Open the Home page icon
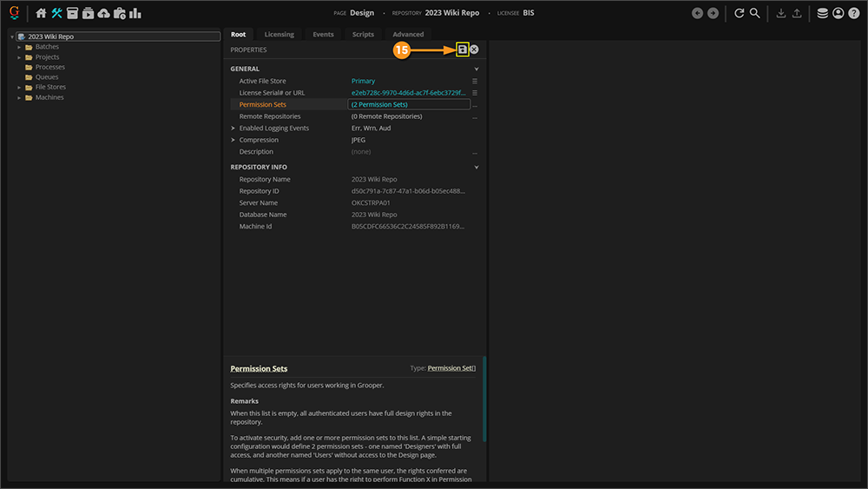 pos(41,13)
